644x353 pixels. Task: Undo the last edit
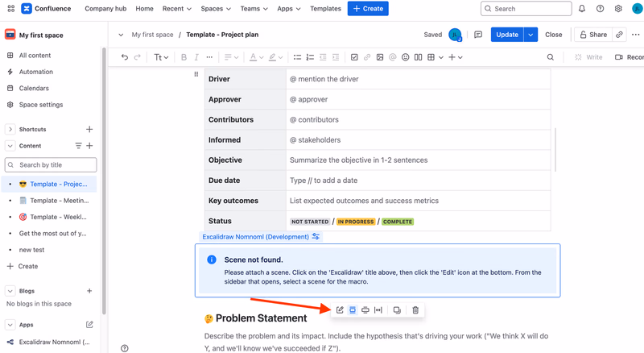(x=125, y=57)
